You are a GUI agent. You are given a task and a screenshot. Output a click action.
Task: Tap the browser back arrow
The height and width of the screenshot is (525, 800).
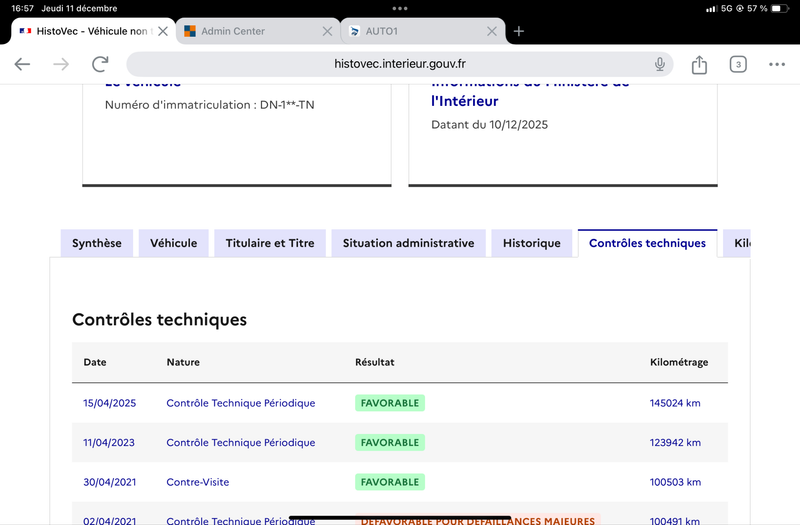coord(22,64)
